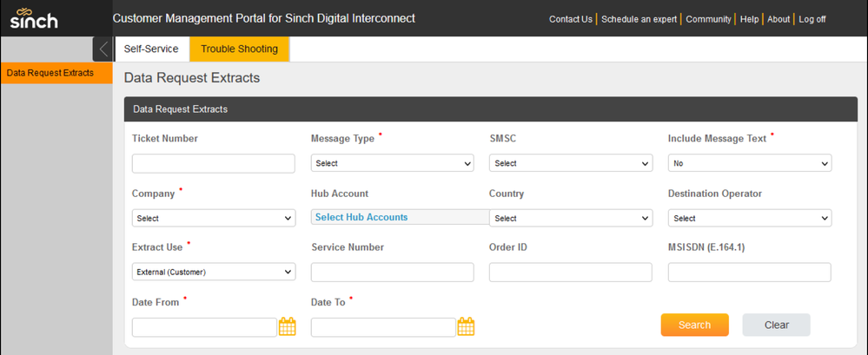Open the Help link
This screenshot has width=868, height=355.
click(x=749, y=19)
